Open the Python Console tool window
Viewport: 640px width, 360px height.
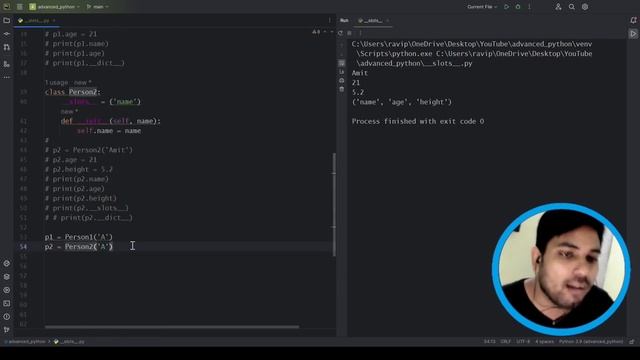tap(7, 290)
